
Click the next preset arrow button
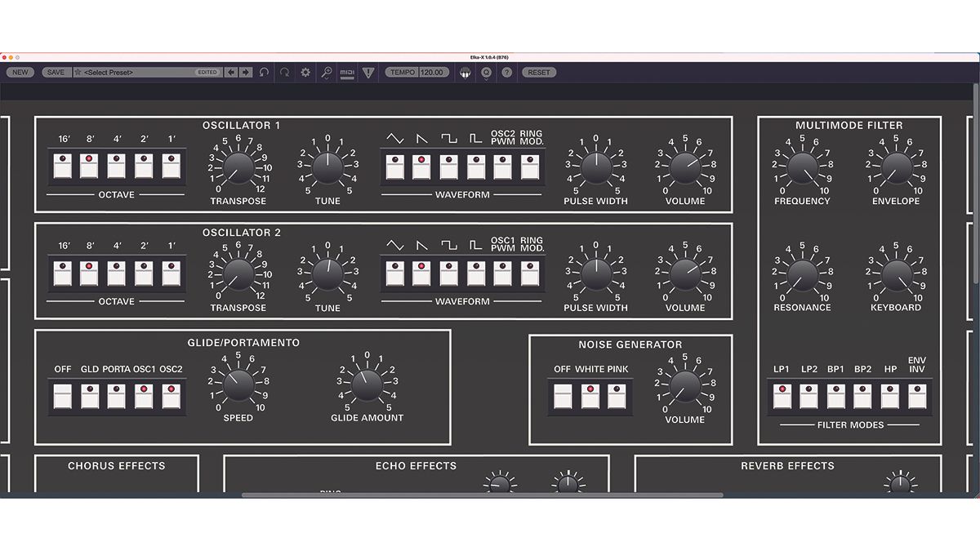tap(247, 72)
